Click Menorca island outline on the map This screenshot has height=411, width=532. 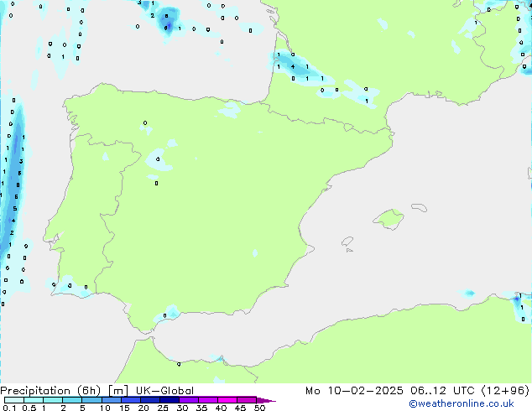coord(420,207)
